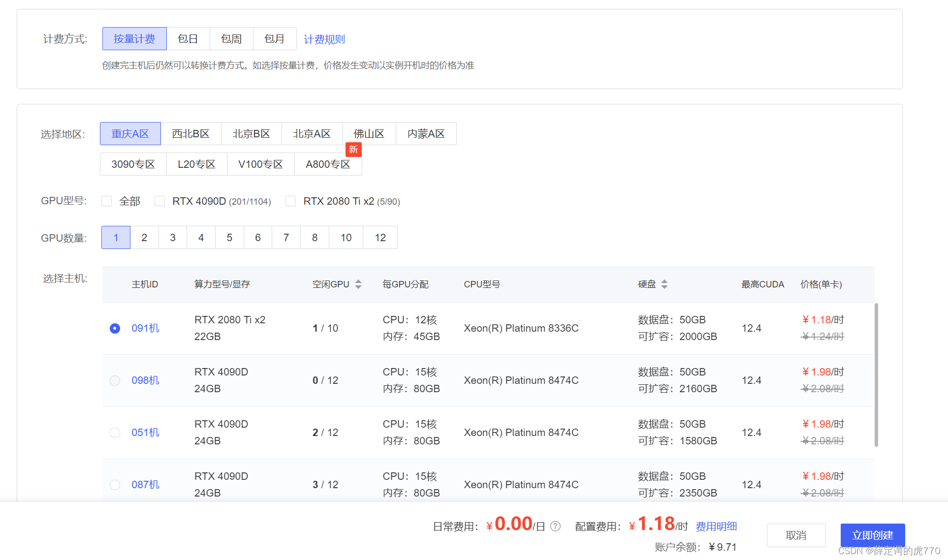The width and height of the screenshot is (948, 560).
Task: Set GPU count to 4
Action: [x=201, y=238]
